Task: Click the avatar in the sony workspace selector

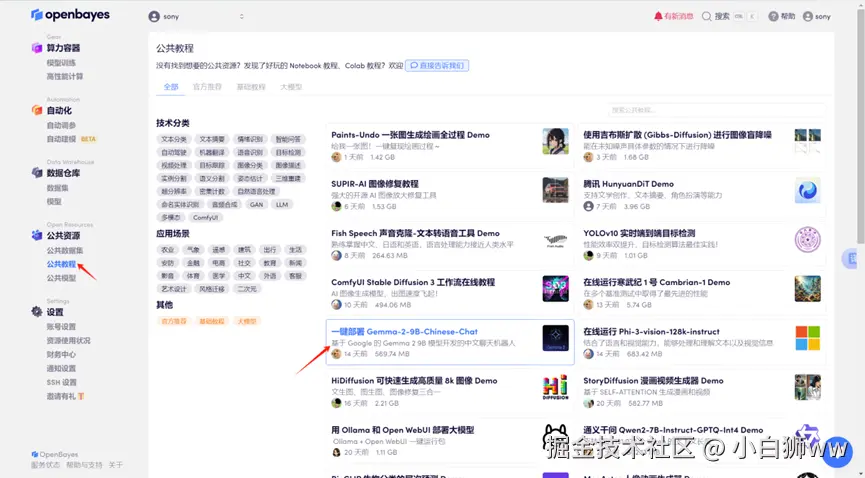Action: 154,17
